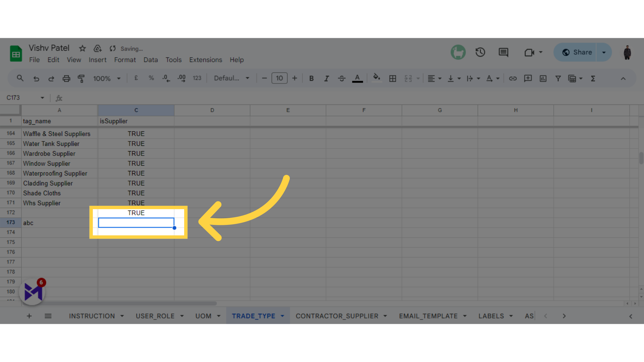Click the undo icon in toolbar
Viewport: 644px width, 362px height.
point(35,78)
